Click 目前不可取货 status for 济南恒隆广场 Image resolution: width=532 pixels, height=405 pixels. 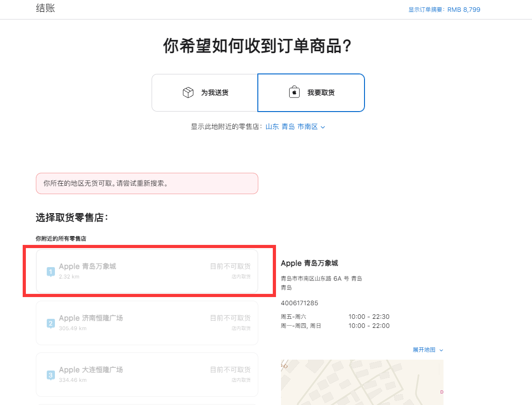point(231,318)
